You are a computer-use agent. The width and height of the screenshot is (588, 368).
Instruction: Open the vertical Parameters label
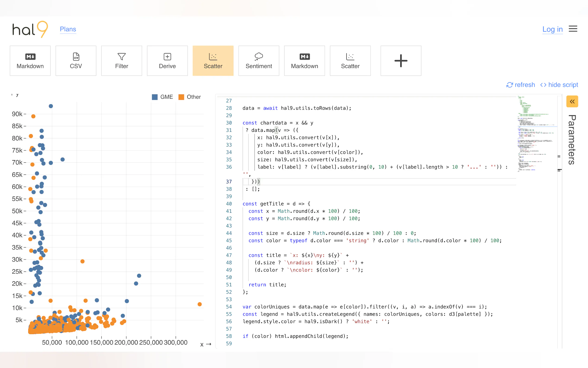pyautogui.click(x=572, y=140)
